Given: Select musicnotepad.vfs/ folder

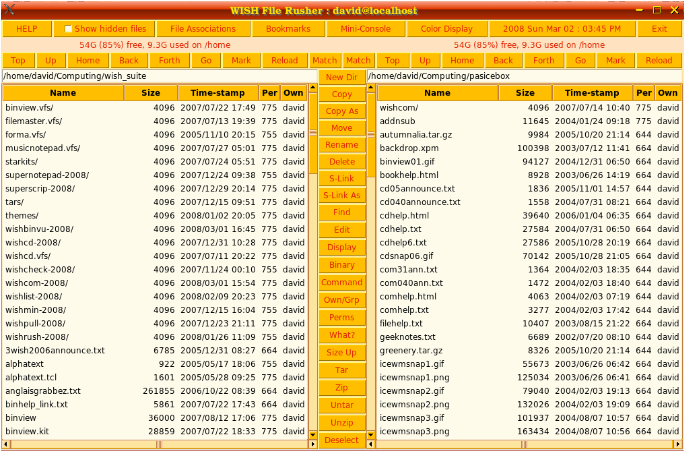Looking at the screenshot, I should pos(155,148).
